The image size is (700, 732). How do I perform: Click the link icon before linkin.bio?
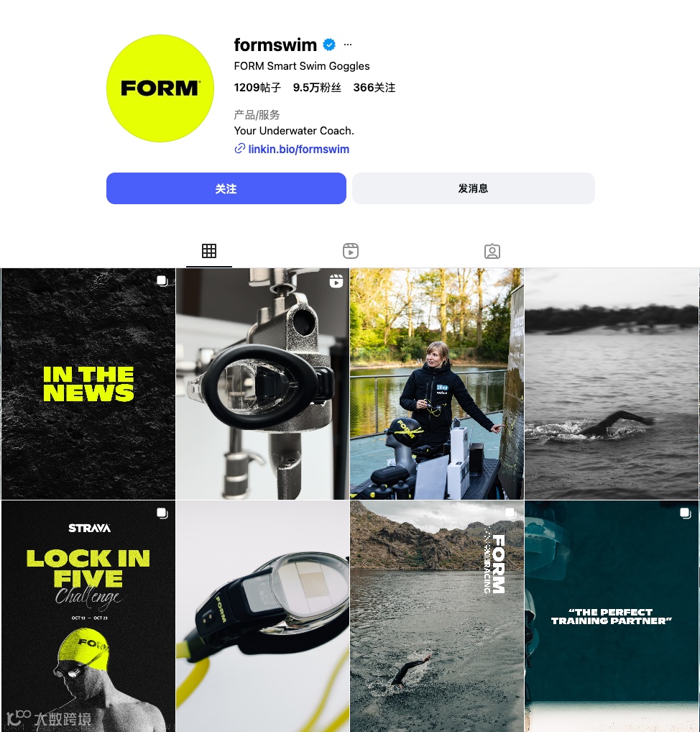[240, 149]
